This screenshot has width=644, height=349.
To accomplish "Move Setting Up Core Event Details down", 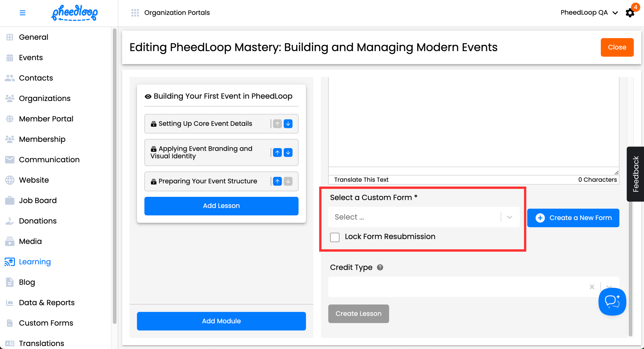I will pos(288,124).
